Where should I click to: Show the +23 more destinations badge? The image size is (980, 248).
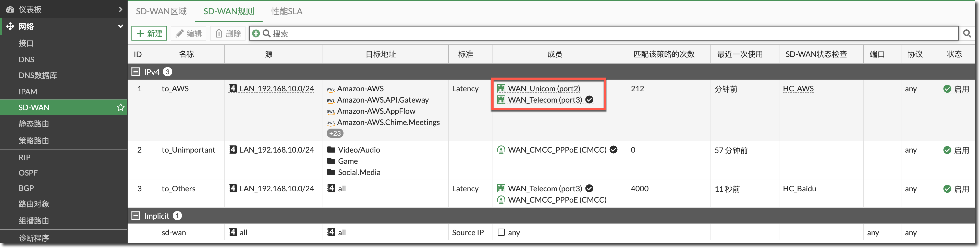(335, 133)
